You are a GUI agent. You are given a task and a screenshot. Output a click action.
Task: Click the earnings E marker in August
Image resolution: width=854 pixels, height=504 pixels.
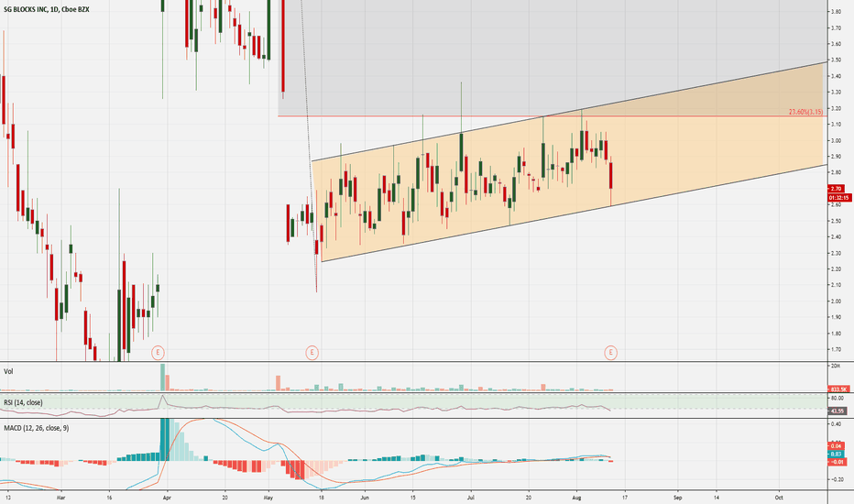610,353
